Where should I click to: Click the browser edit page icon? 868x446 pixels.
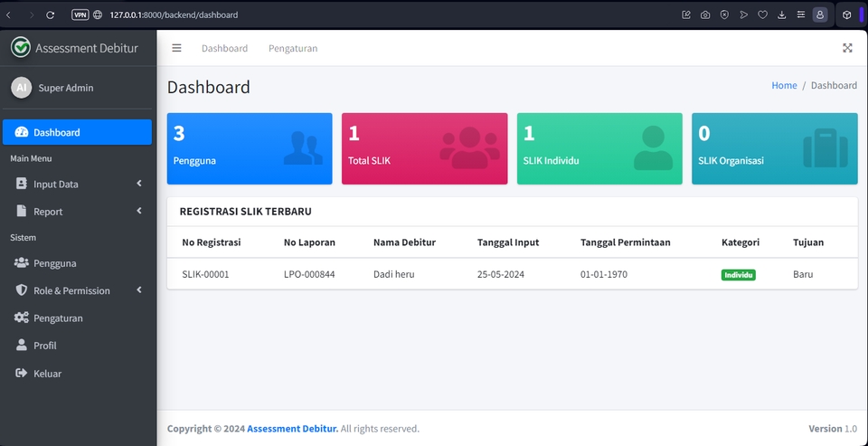tap(686, 15)
